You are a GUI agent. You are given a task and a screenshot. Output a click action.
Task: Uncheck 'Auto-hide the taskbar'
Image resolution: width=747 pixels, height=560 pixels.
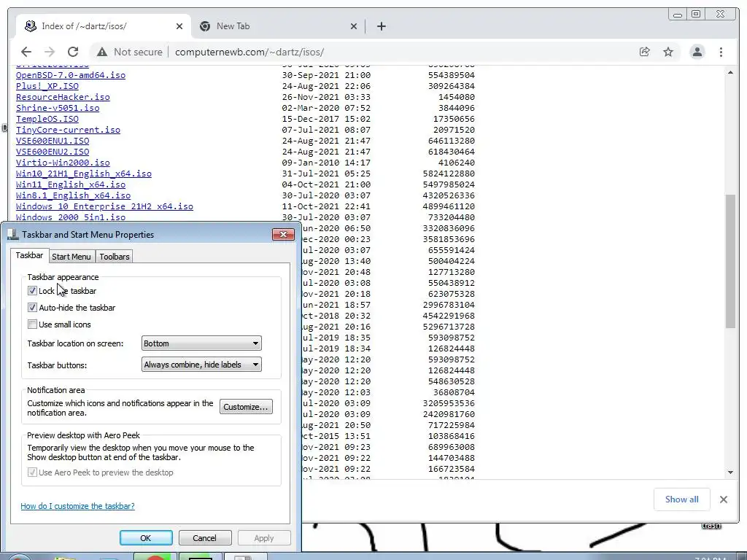click(32, 308)
